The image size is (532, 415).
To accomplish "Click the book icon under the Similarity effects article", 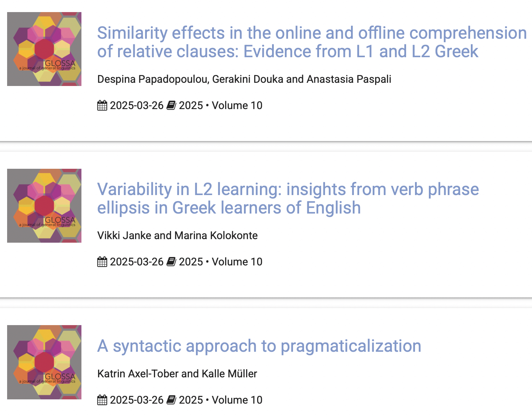I will (x=171, y=106).
